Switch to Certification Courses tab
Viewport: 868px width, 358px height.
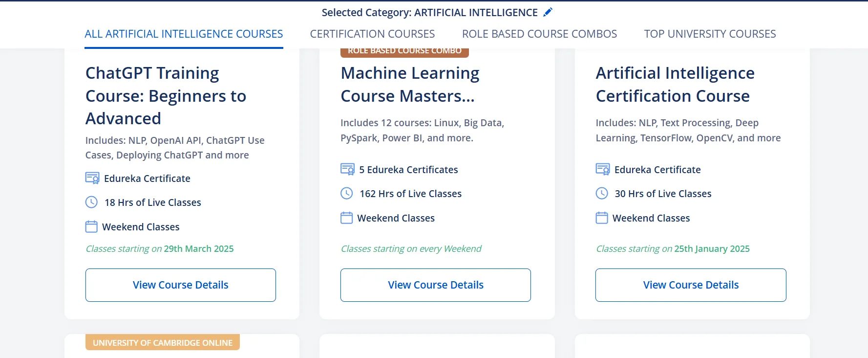[372, 34]
